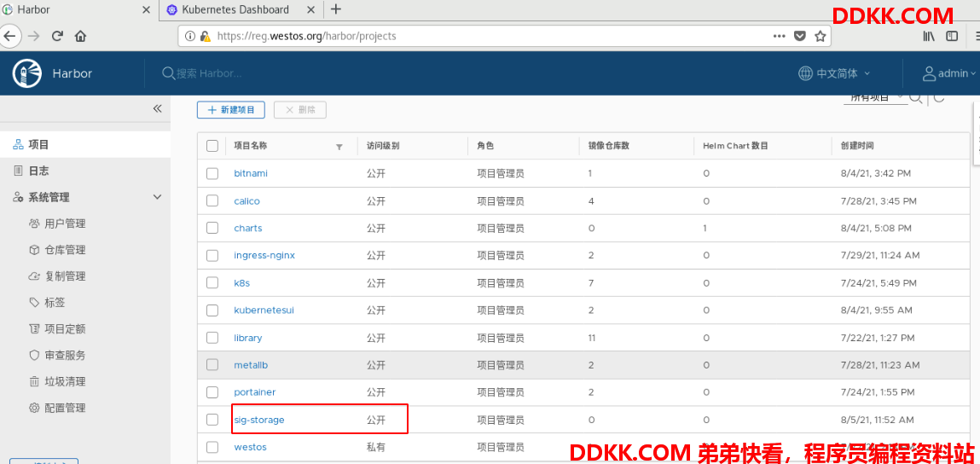This screenshot has width=980, height=464.
Task: Close the Kubernetes Dashboard tab
Action: [x=313, y=9]
